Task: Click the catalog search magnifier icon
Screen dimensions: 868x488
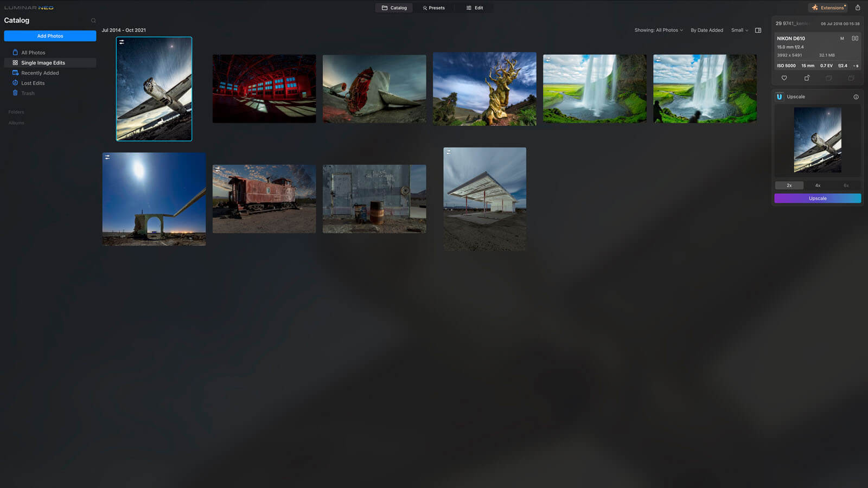Action: (93, 21)
